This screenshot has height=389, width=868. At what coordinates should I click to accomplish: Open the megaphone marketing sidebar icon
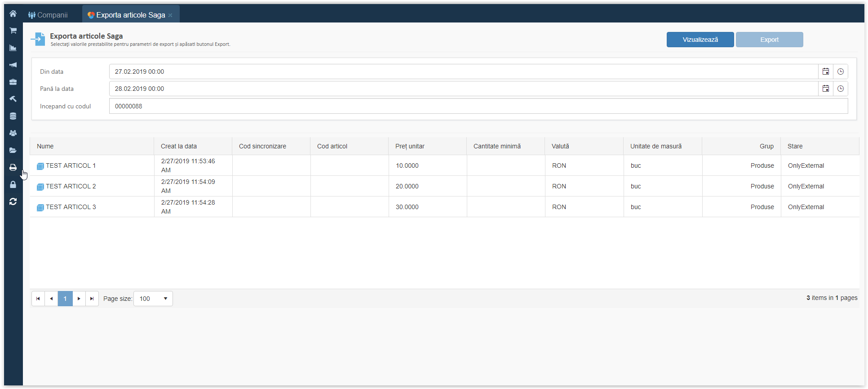point(13,65)
